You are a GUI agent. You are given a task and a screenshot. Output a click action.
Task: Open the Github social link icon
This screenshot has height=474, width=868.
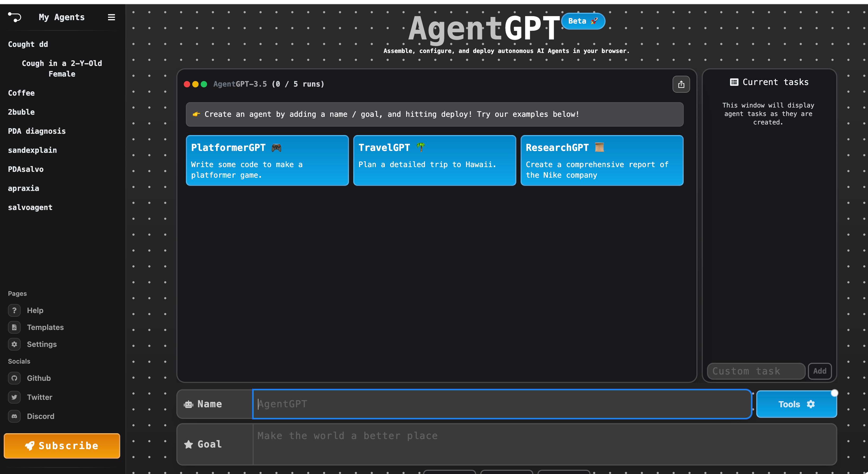[14, 378]
